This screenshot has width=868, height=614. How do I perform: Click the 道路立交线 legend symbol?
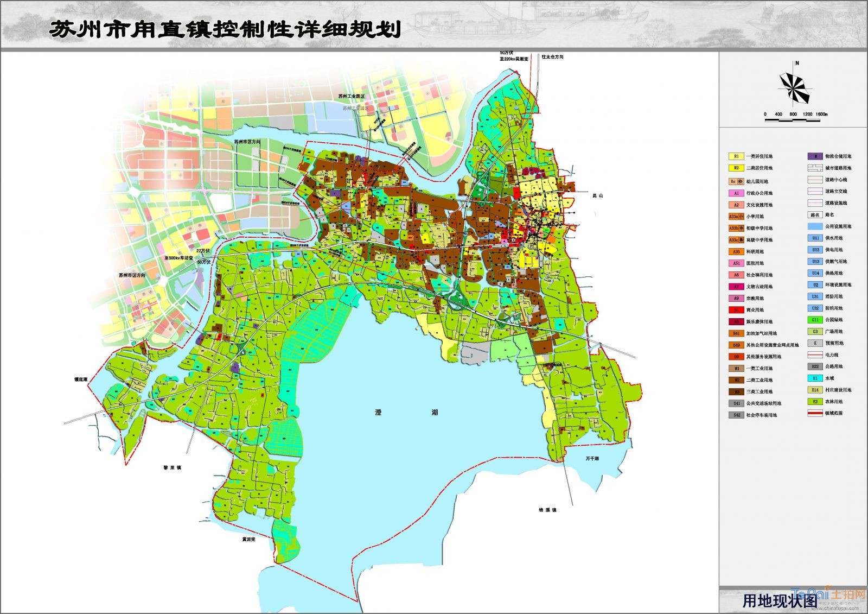[815, 192]
